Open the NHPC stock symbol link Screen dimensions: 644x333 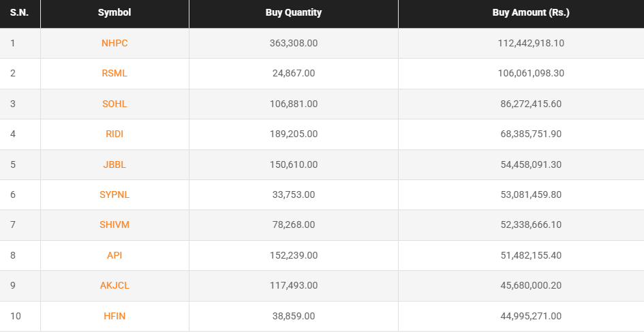tap(114, 43)
